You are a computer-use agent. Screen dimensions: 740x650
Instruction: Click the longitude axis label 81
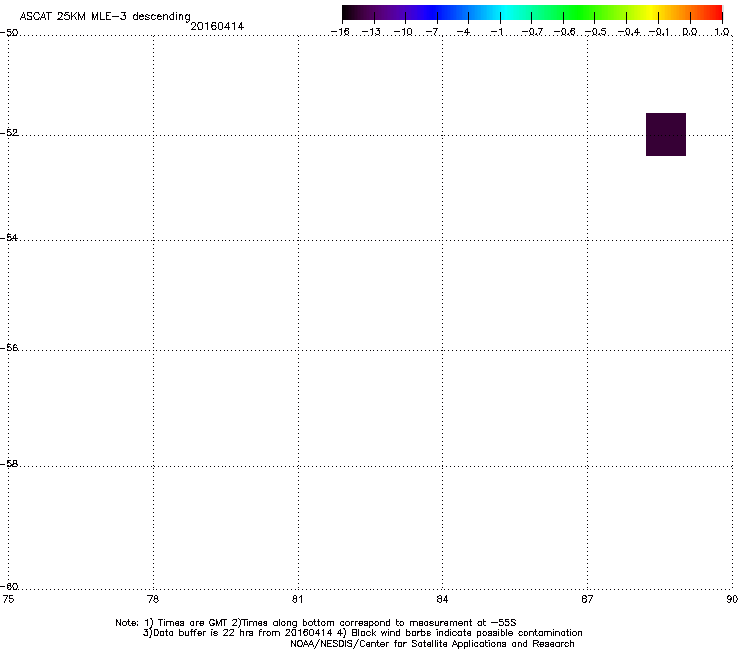297,599
